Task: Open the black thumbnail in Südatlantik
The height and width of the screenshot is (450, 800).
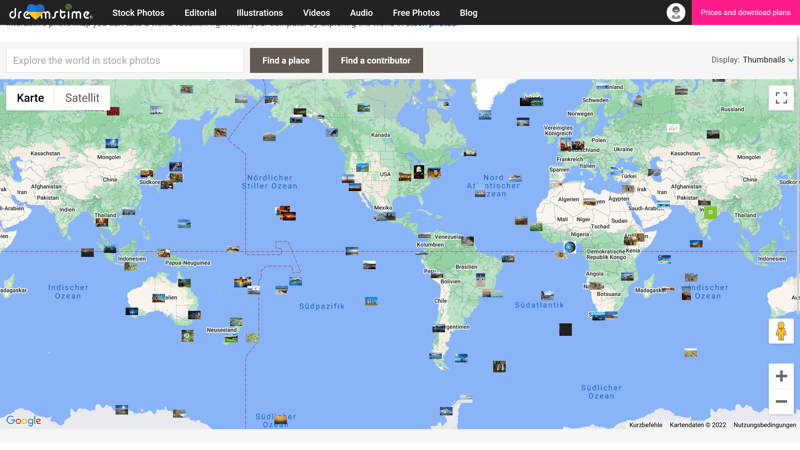Action: tap(565, 330)
